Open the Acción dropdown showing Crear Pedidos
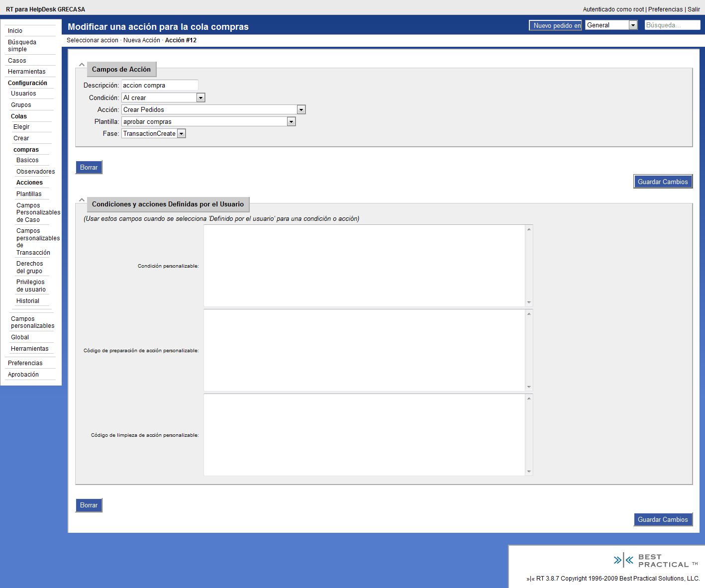This screenshot has height=588, width=705. point(301,110)
